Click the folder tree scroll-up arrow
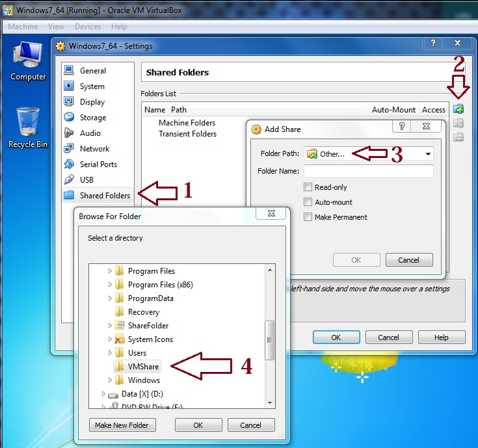This screenshot has width=478, height=448. tap(270, 270)
